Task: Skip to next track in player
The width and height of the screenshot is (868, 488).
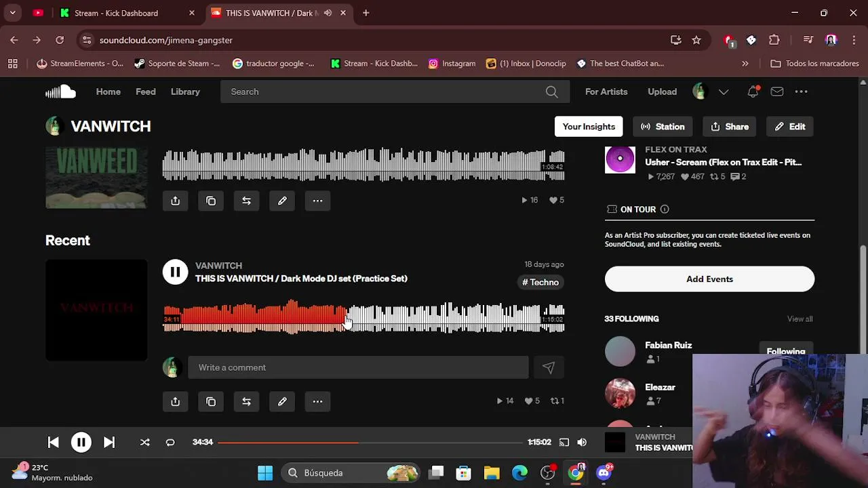Action: point(109,442)
